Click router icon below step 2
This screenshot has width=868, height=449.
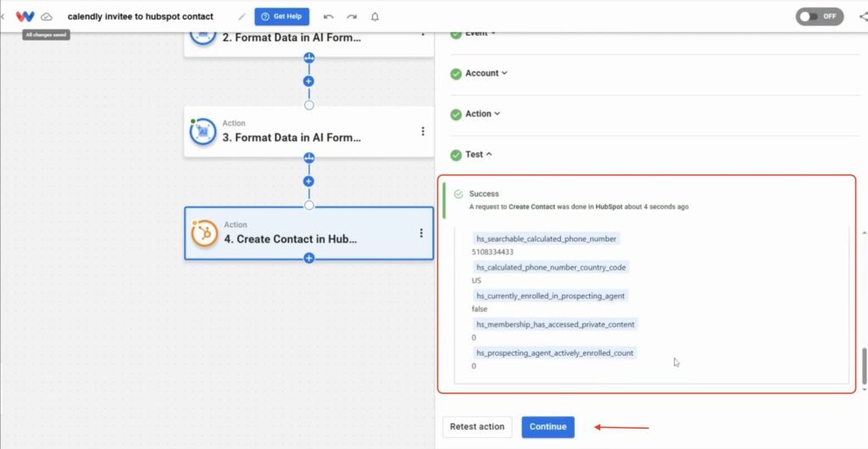(x=309, y=58)
